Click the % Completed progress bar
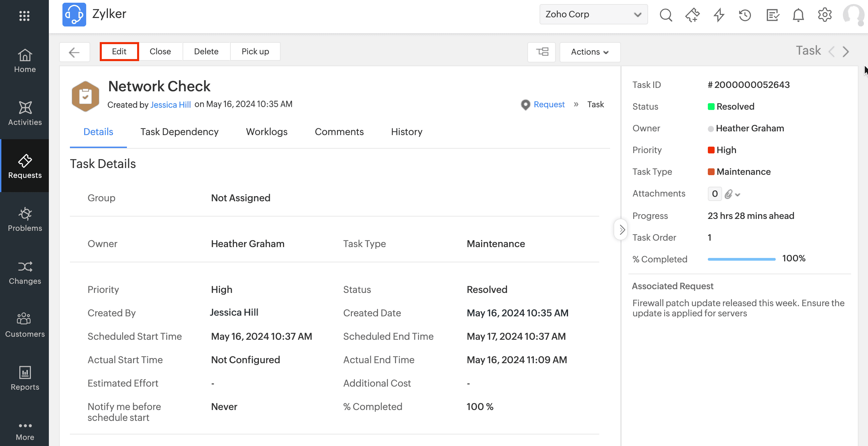Image resolution: width=868 pixels, height=446 pixels. [741, 259]
